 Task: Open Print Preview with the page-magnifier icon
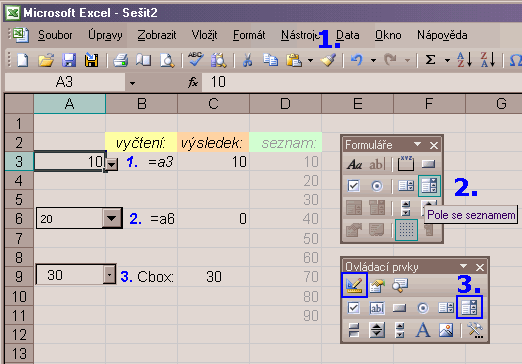pyautogui.click(x=167, y=60)
